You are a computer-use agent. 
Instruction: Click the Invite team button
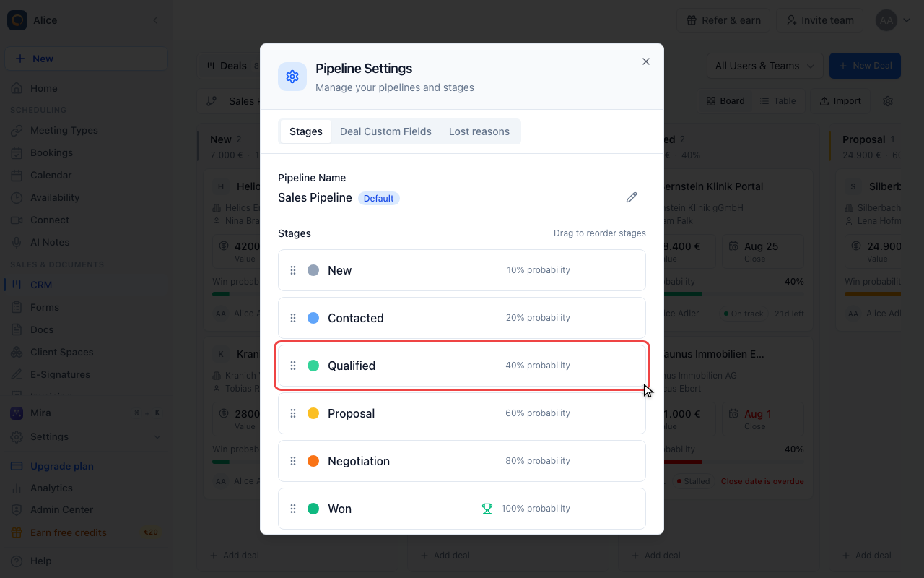pyautogui.click(x=821, y=20)
